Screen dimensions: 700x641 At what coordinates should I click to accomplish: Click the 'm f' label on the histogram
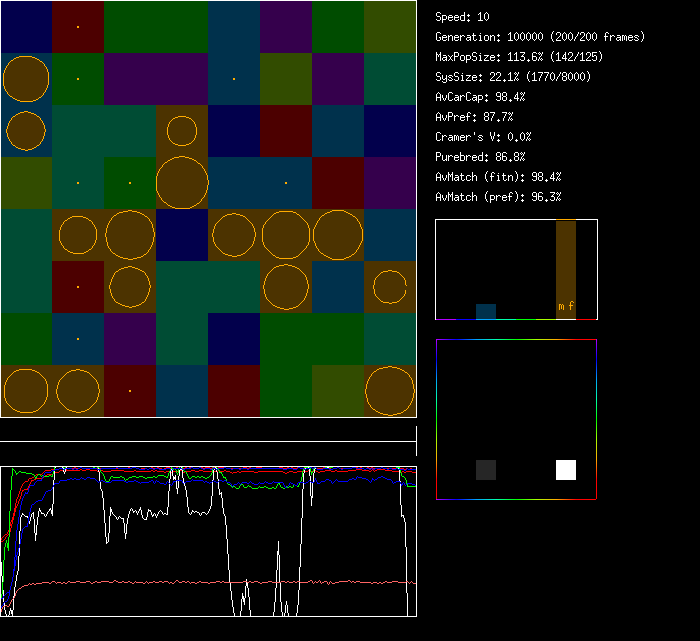coord(566,306)
